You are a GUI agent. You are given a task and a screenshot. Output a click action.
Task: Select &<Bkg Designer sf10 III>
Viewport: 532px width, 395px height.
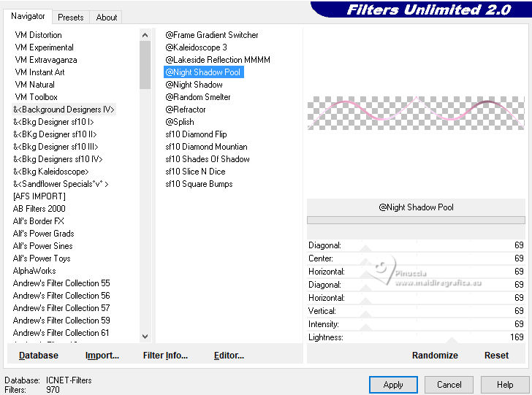click(x=56, y=147)
